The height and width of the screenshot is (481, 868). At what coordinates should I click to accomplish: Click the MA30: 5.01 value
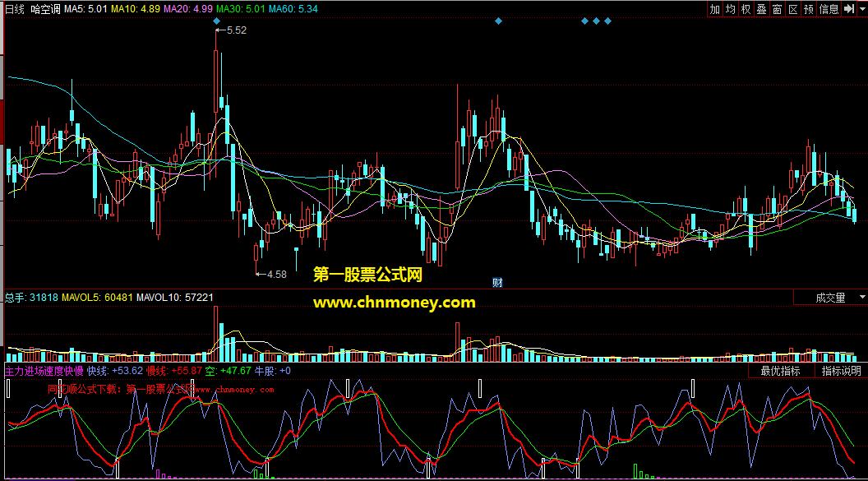241,9
